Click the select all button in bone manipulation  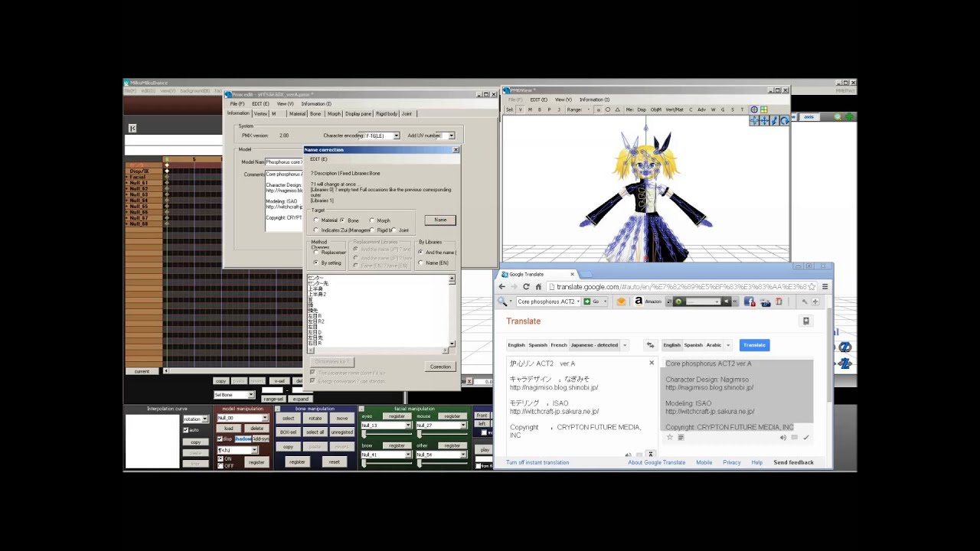tap(315, 432)
